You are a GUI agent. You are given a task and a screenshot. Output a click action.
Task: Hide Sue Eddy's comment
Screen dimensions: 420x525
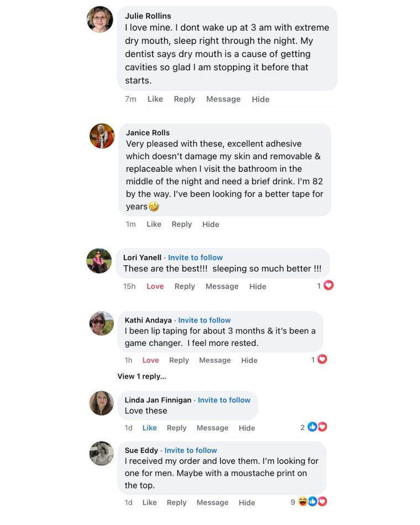coord(247,502)
